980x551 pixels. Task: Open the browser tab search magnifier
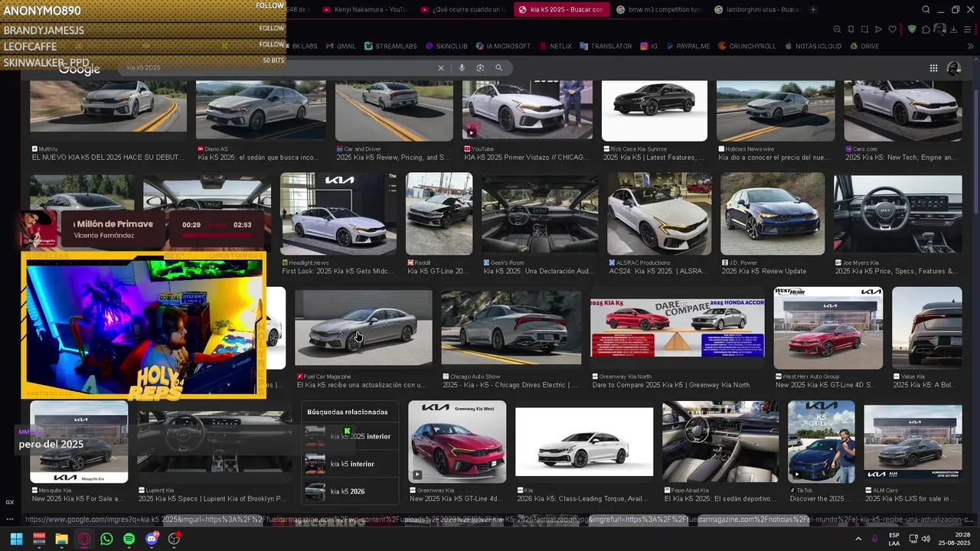(926, 9)
